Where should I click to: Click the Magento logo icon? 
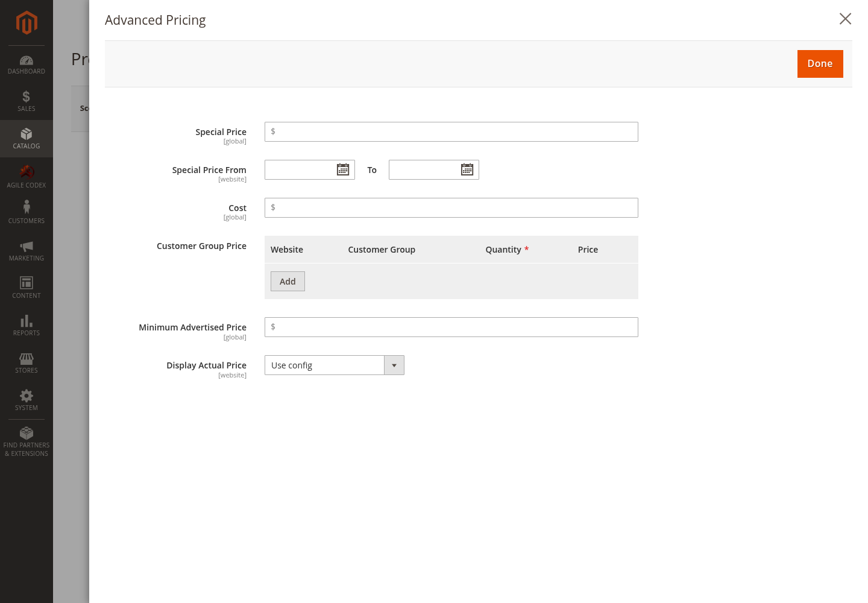point(27,23)
